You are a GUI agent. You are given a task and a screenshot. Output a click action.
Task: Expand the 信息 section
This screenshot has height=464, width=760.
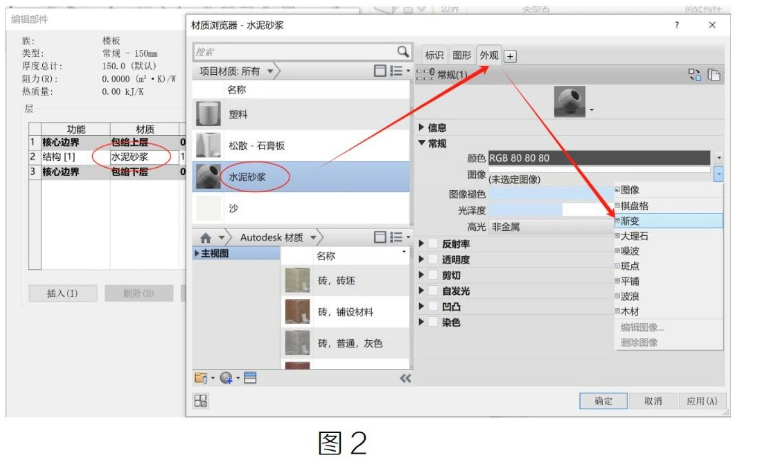point(422,127)
